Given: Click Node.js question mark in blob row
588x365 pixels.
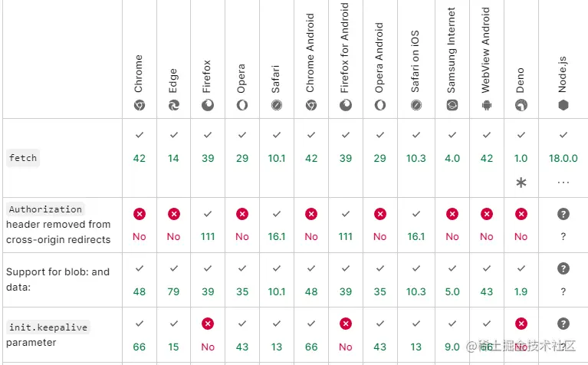Looking at the screenshot, I should pos(563,268).
